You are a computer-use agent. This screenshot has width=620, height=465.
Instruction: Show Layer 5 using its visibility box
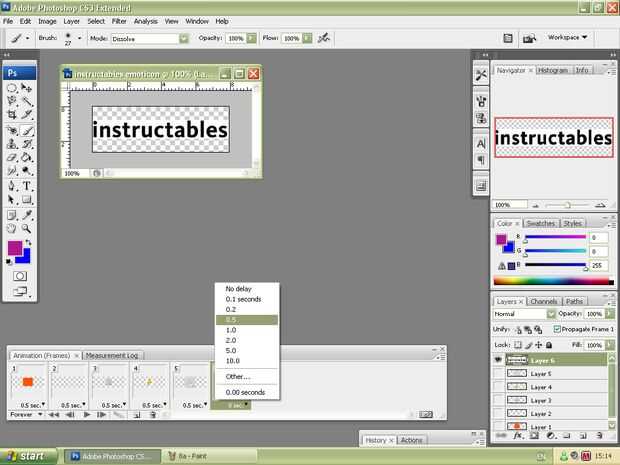click(498, 373)
